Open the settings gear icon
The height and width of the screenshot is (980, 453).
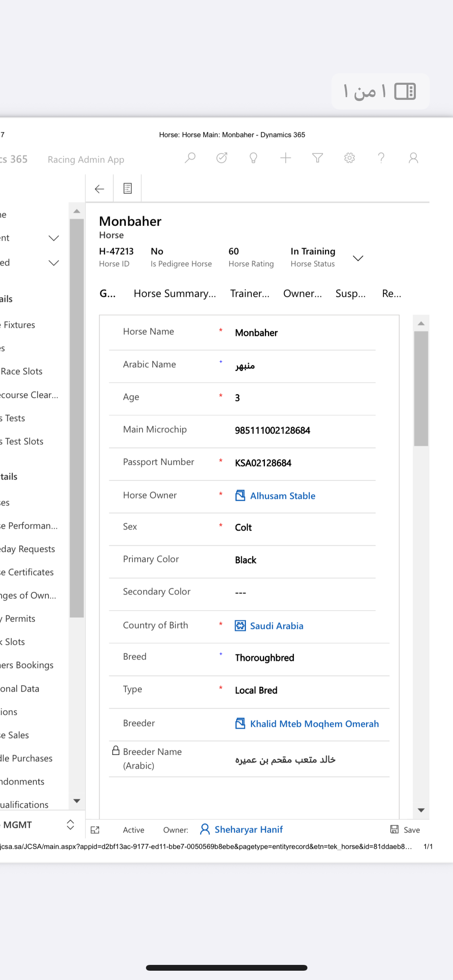(349, 158)
